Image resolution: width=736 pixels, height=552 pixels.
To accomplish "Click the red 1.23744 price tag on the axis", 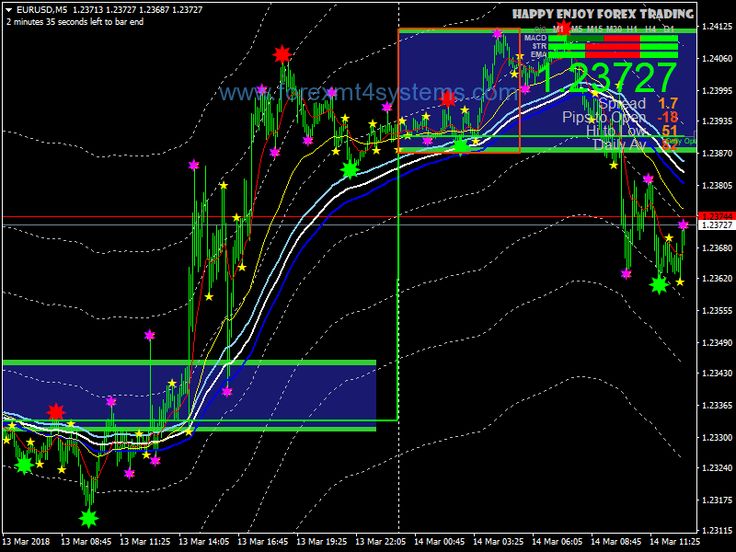I will [716, 216].
